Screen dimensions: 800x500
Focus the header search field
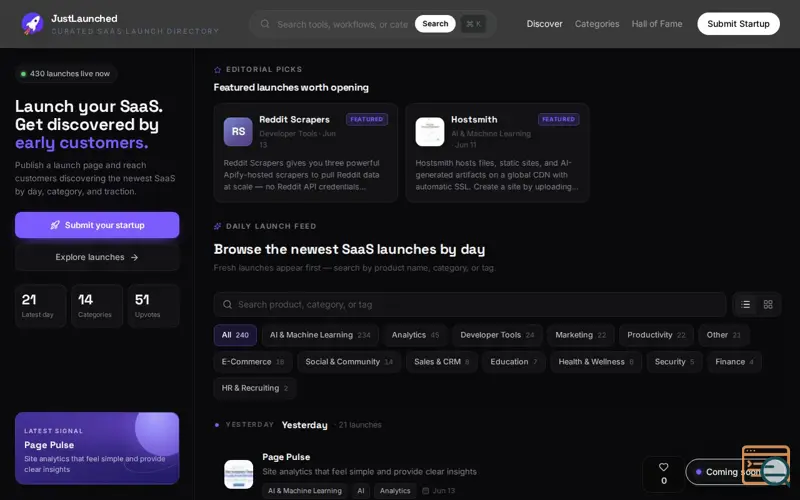pos(342,24)
